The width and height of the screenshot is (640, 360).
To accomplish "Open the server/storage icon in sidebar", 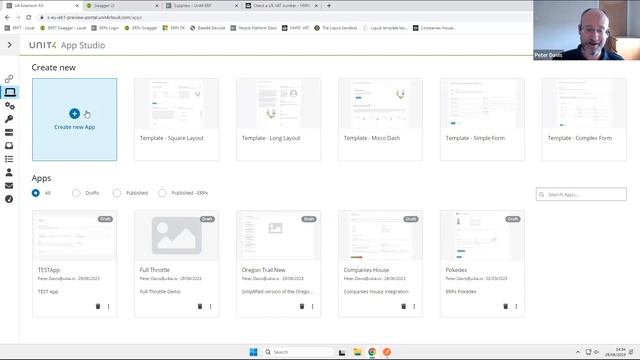I will (9, 132).
